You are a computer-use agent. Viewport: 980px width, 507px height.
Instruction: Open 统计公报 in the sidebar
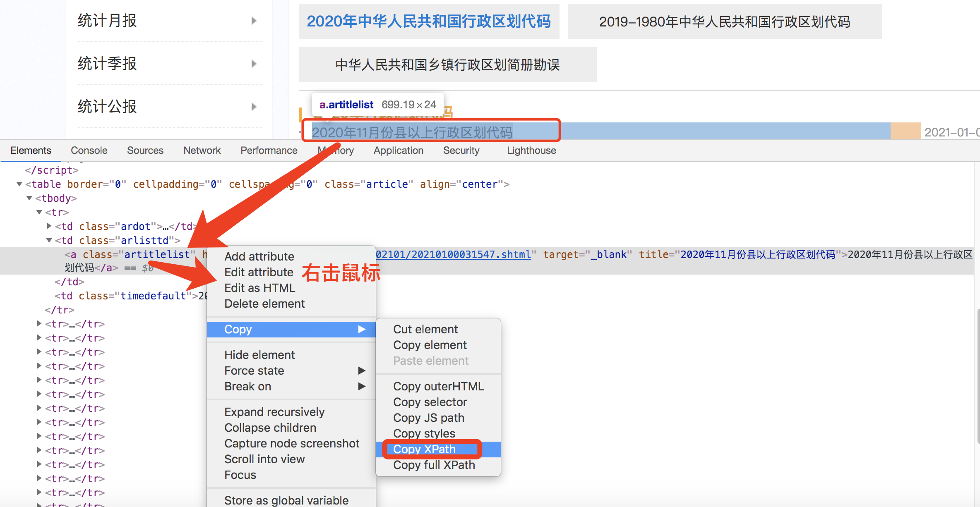pyautogui.click(x=107, y=107)
